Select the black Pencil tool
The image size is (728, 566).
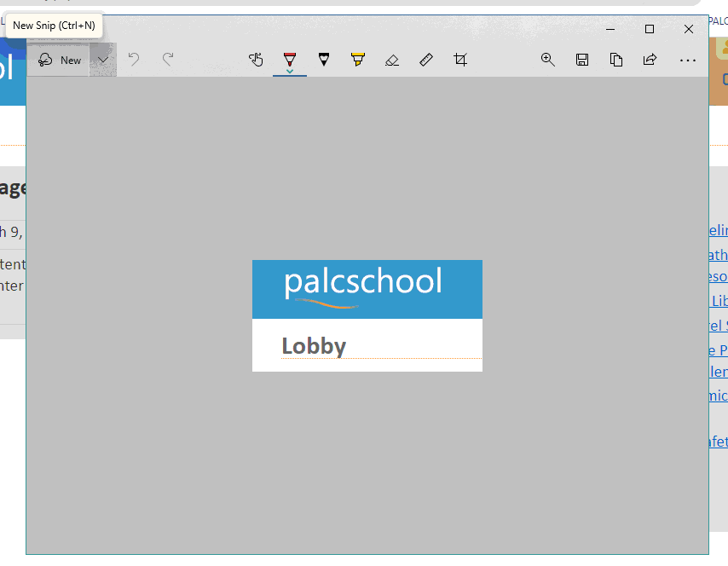coord(324,60)
